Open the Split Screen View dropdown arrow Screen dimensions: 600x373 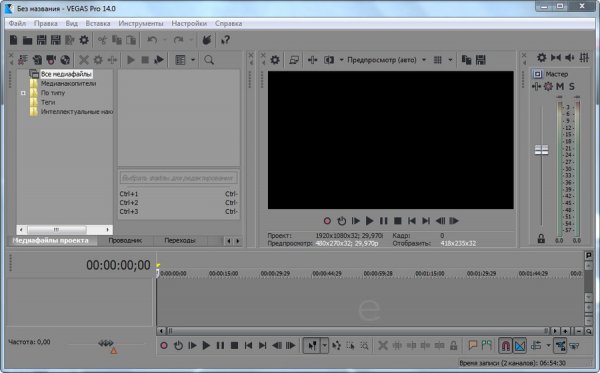pyautogui.click(x=341, y=60)
